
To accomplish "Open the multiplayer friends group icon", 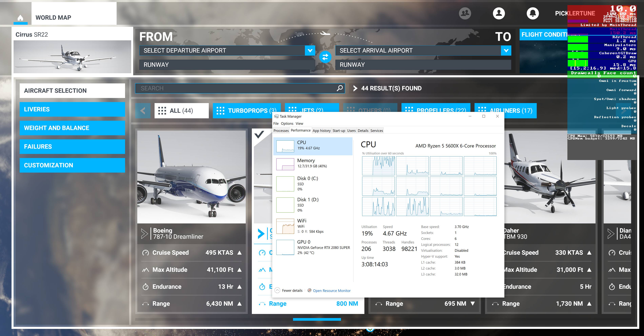I will click(465, 13).
